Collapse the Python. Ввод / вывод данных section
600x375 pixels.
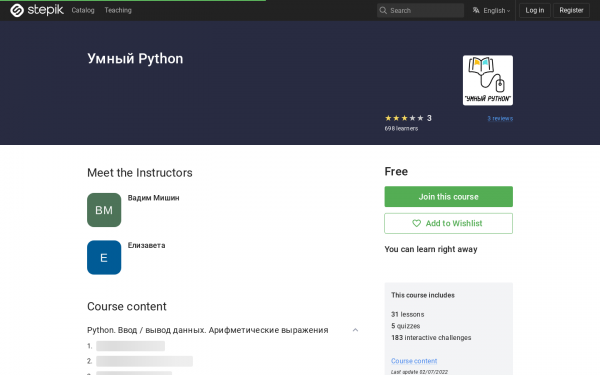(x=355, y=330)
